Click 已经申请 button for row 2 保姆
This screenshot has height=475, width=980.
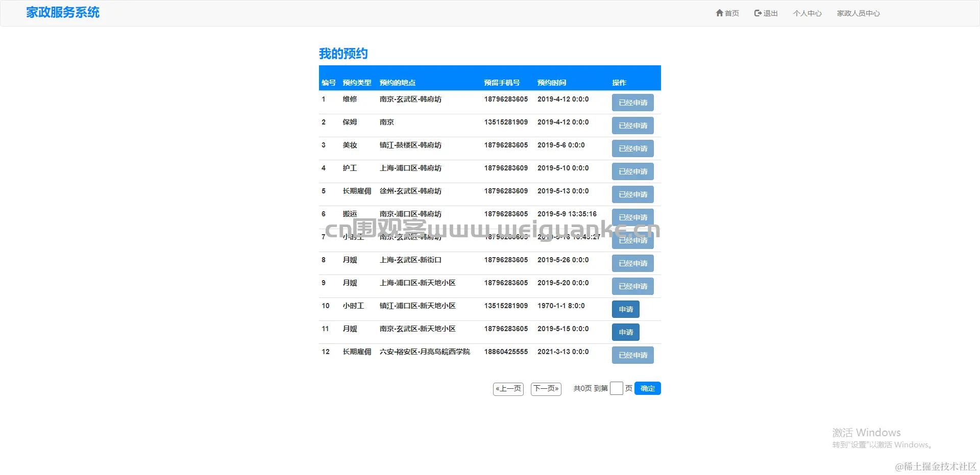click(x=632, y=126)
